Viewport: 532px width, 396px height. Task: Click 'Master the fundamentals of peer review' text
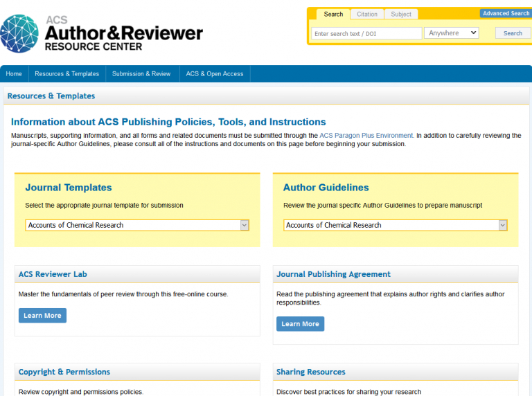[123, 294]
